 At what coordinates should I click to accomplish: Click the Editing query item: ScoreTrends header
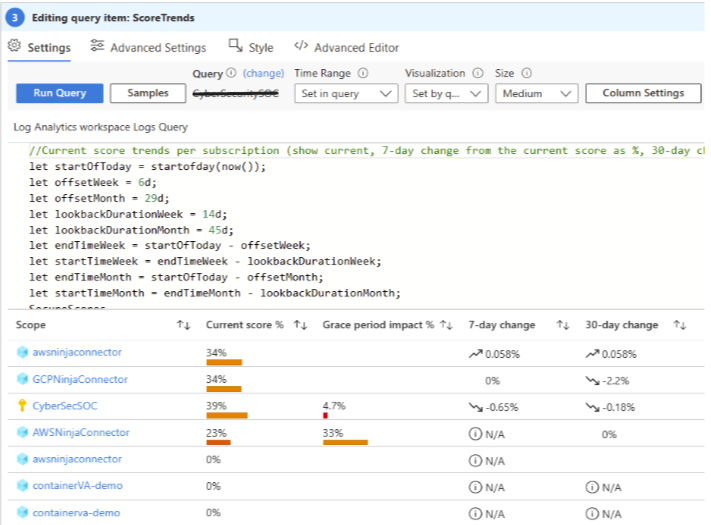[113, 18]
